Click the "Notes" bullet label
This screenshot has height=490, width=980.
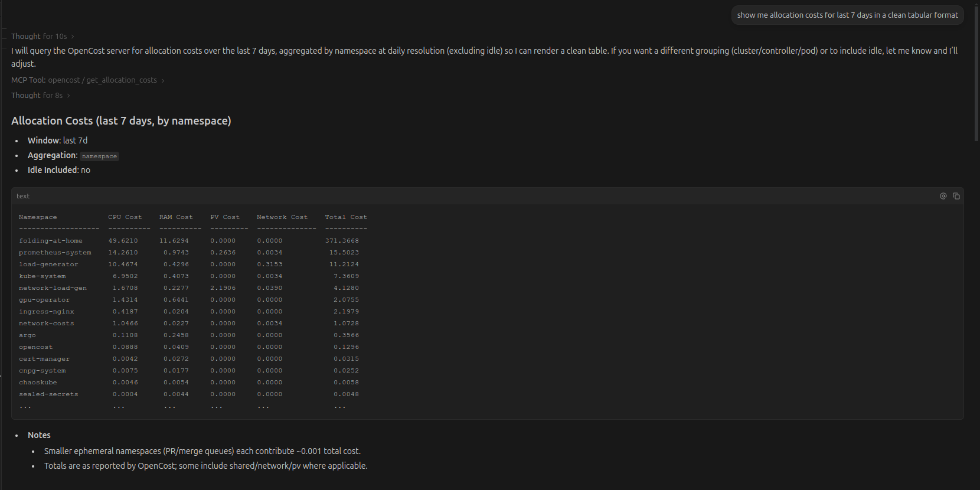click(x=39, y=435)
